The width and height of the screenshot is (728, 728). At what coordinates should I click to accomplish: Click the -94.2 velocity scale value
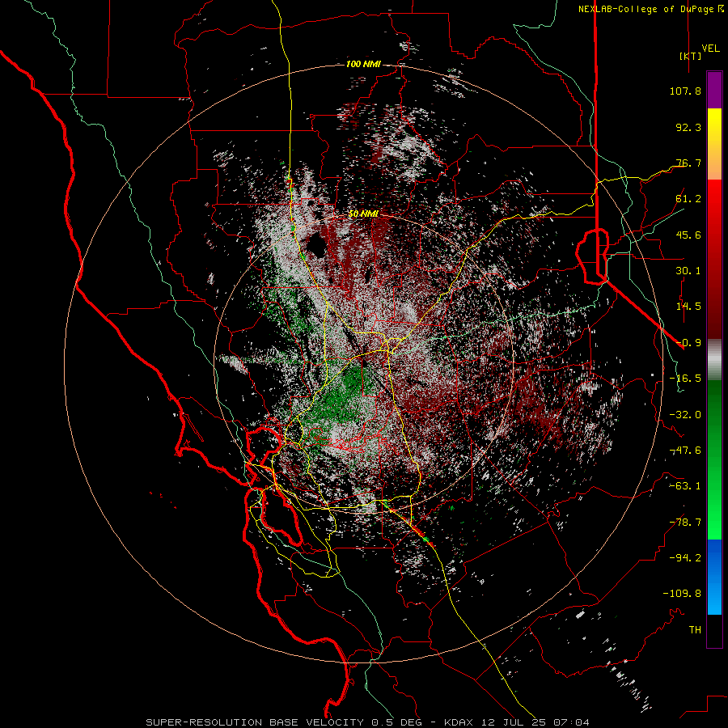click(x=685, y=558)
